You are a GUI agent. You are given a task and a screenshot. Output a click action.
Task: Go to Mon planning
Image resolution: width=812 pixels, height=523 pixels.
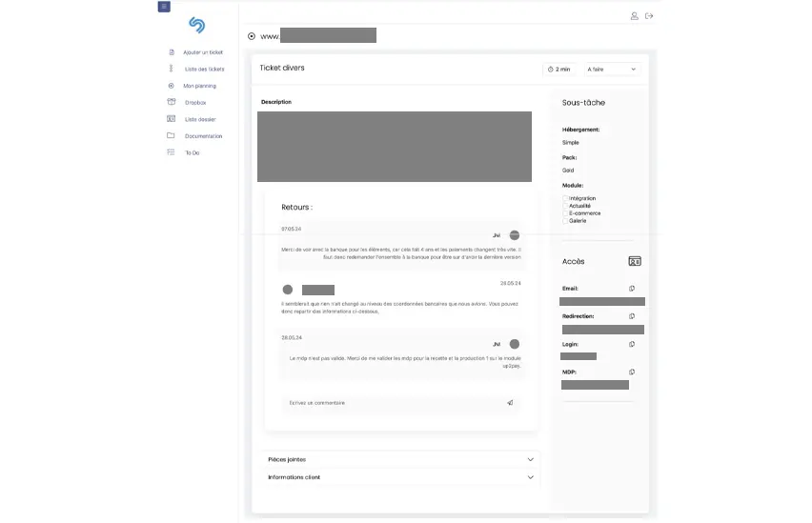199,86
